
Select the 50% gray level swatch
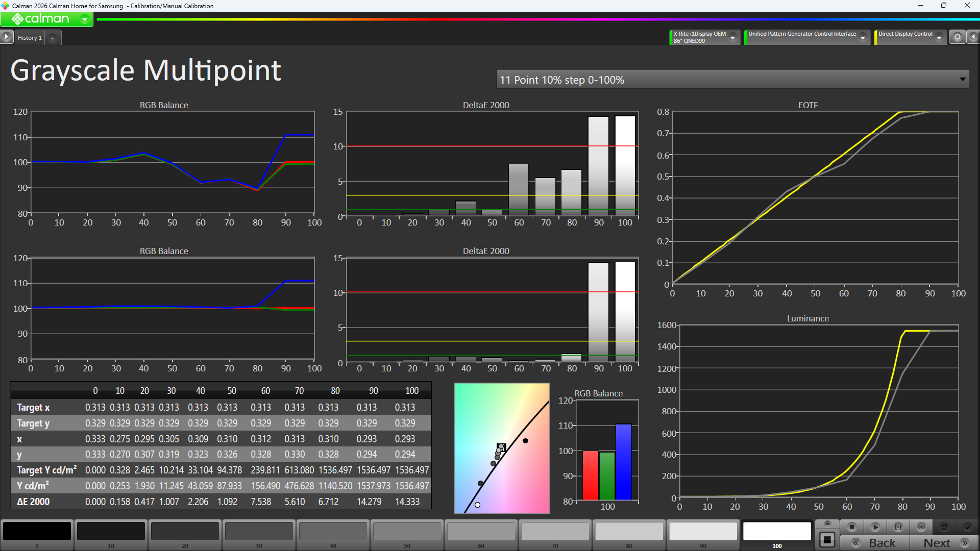click(407, 532)
